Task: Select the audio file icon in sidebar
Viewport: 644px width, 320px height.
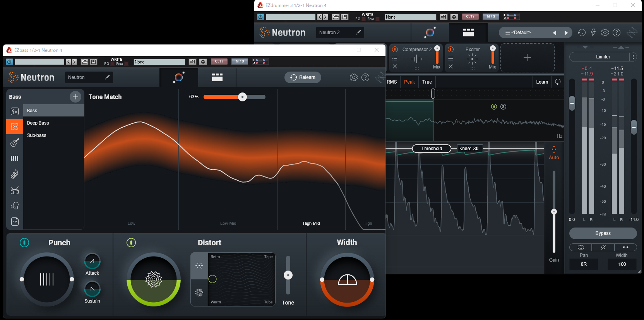Action: click(15, 221)
